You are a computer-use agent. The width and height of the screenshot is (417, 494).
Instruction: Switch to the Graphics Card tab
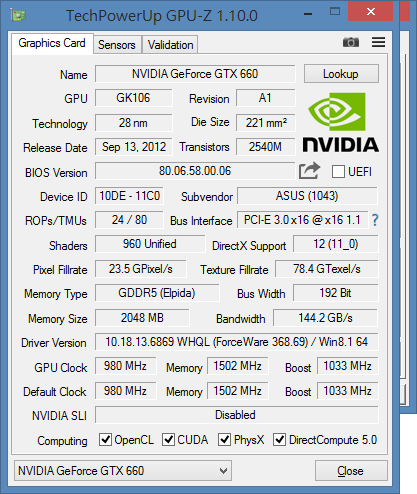(x=52, y=43)
